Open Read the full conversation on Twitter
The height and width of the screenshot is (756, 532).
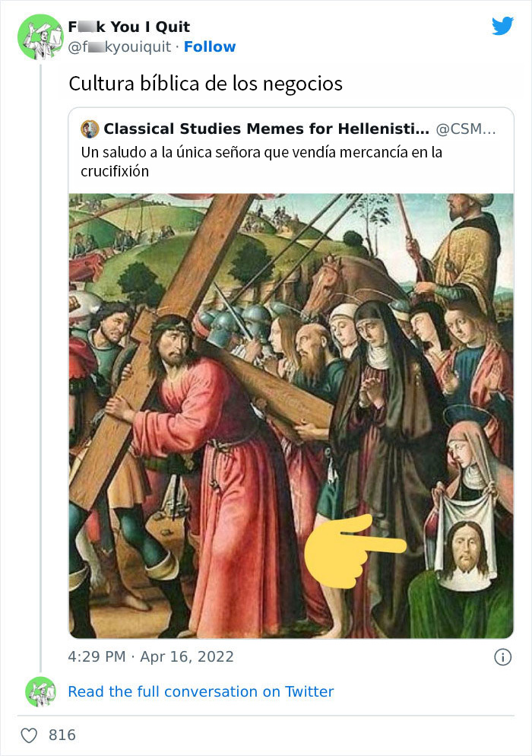[x=201, y=691]
